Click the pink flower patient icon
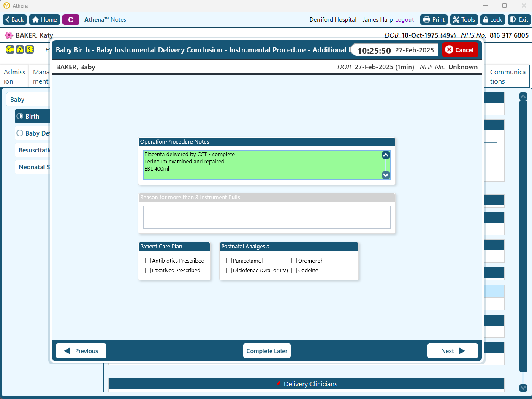Viewport: 532px width, 399px height. tap(9, 35)
